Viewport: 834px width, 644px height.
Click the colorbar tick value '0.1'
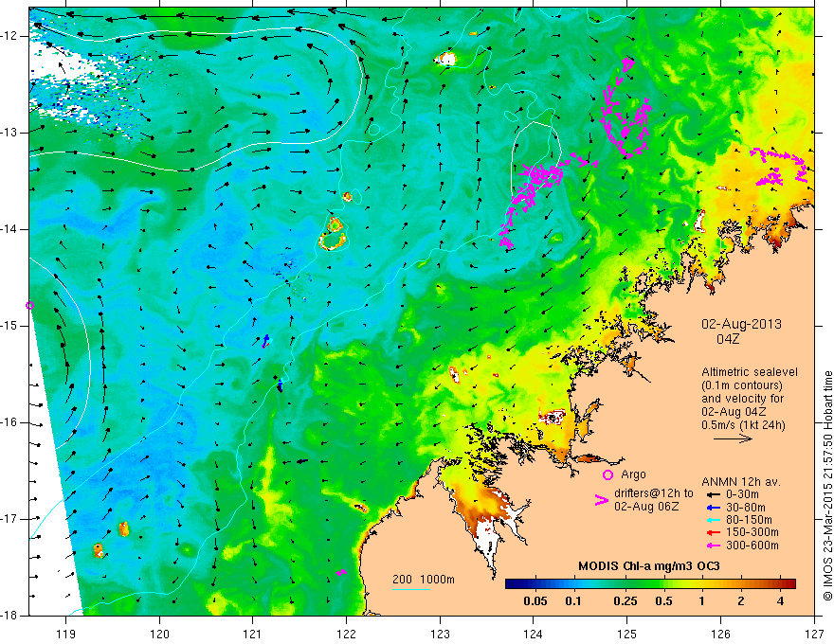[572, 601]
